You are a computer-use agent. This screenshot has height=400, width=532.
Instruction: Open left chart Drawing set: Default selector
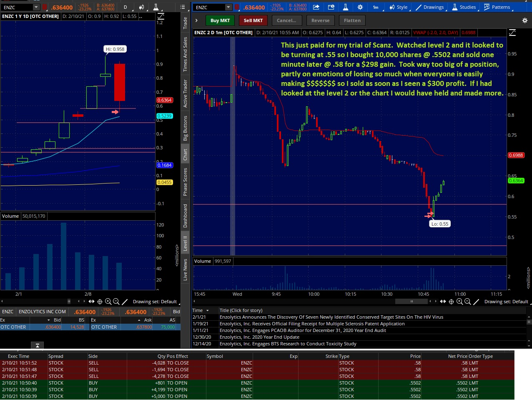click(x=155, y=302)
